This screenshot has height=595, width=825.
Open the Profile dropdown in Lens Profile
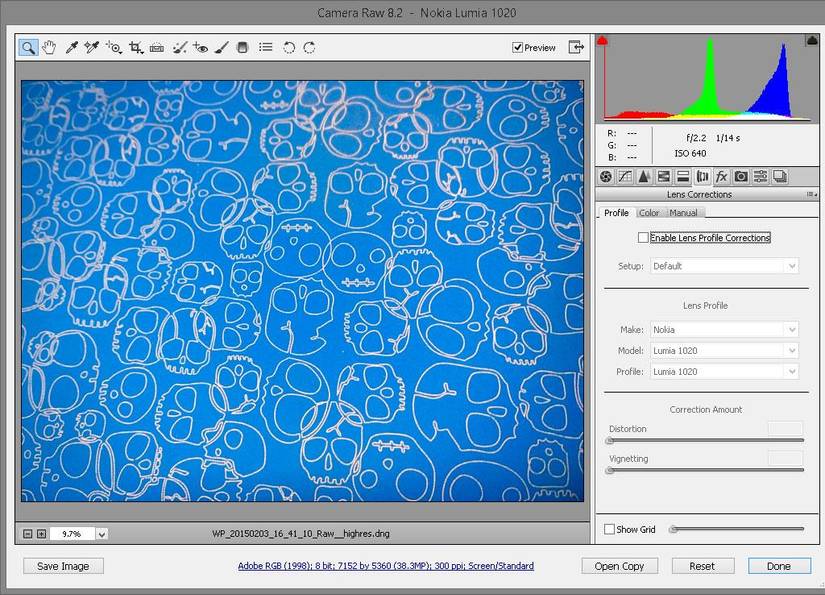pos(725,372)
